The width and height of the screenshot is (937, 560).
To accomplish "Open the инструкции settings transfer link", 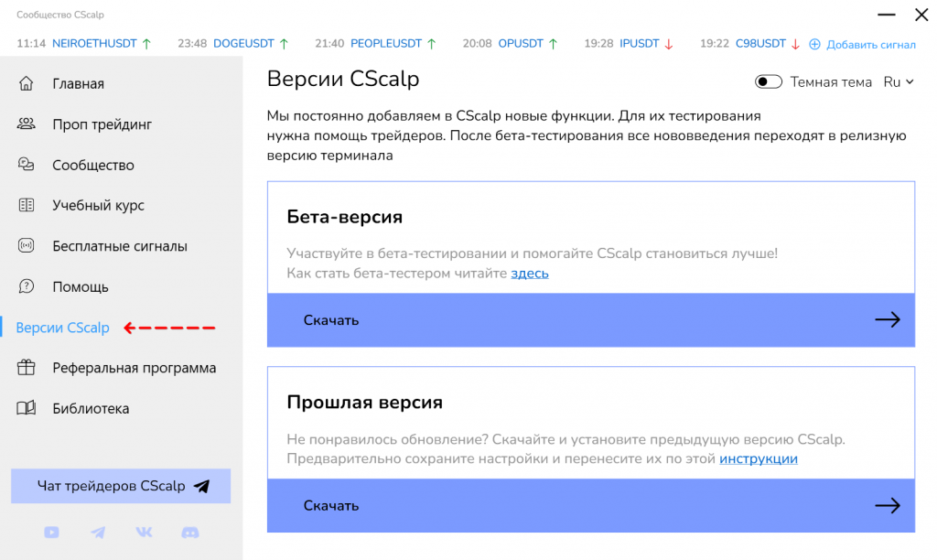I will click(x=758, y=458).
